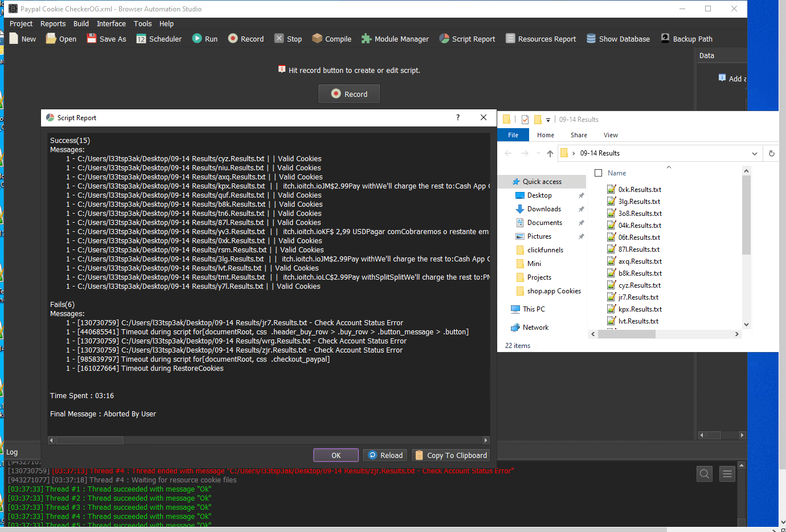Click the Explorer file list horizontal scrollbar

click(x=626, y=334)
